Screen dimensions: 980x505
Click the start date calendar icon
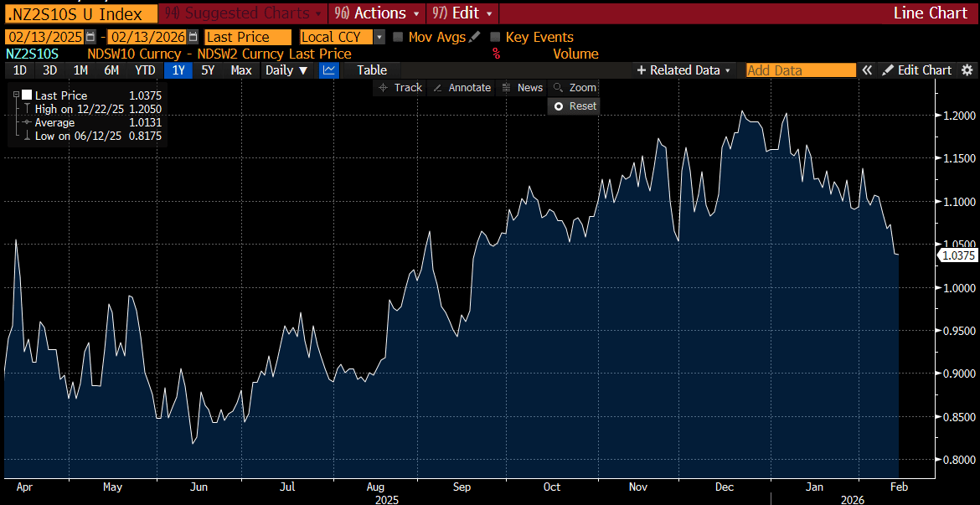pos(90,37)
